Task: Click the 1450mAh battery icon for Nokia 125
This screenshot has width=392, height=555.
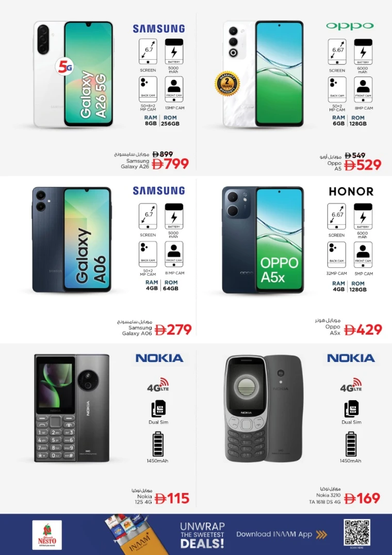Action: coord(158,444)
